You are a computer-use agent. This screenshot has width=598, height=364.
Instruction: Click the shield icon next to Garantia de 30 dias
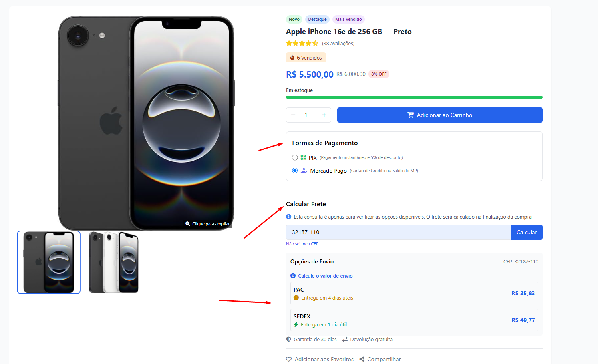tap(289, 339)
